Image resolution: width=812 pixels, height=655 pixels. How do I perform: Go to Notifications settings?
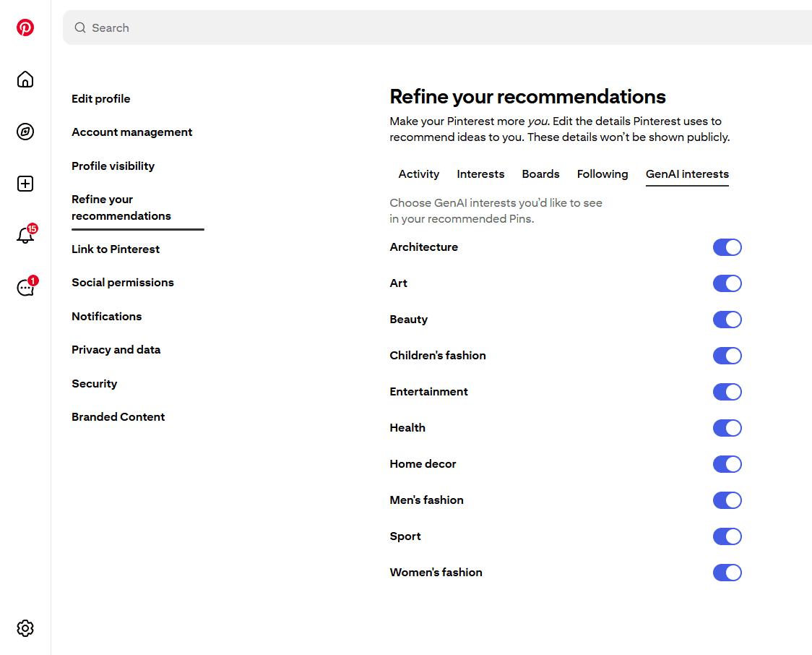[107, 316]
